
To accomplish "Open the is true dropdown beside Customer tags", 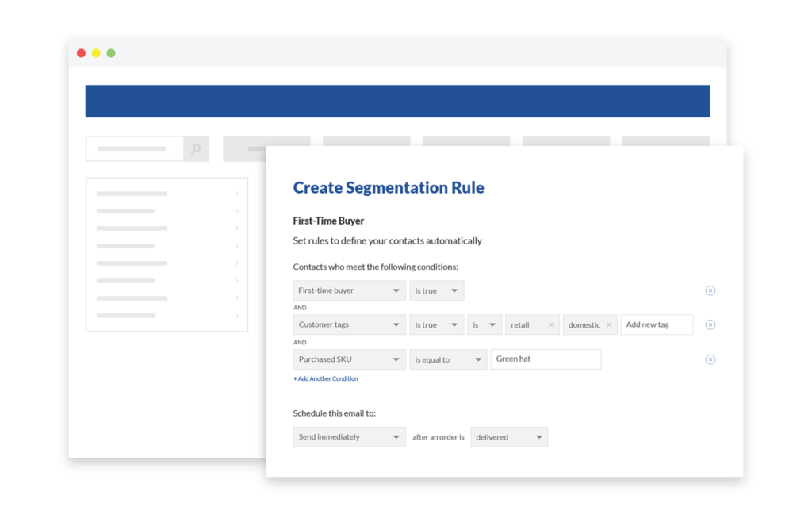I will tap(437, 325).
